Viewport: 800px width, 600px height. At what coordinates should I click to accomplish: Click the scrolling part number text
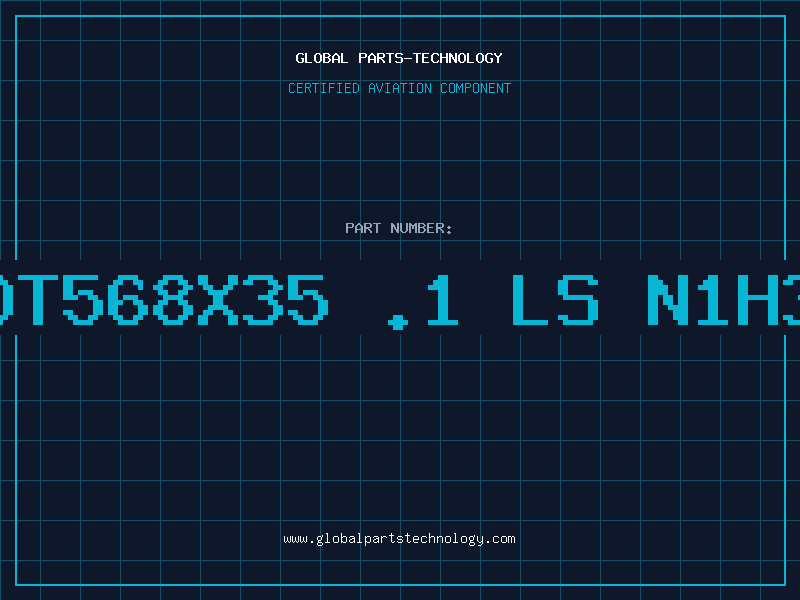400,301
